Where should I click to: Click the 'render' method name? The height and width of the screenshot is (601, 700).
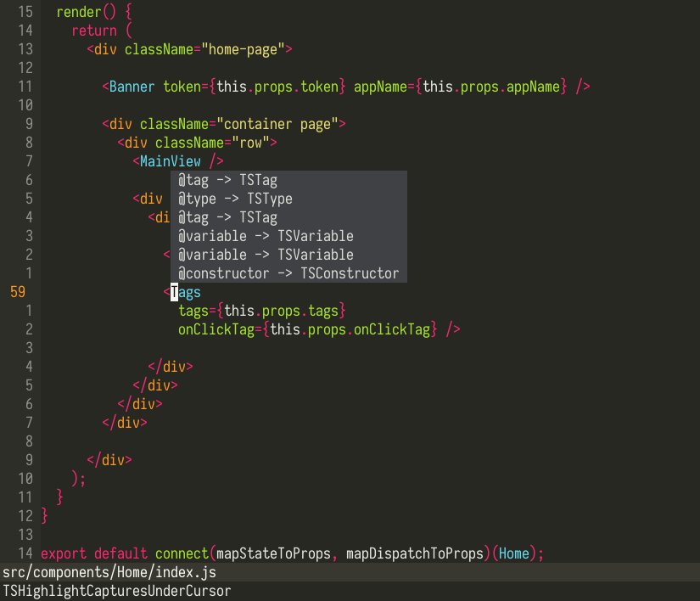click(x=79, y=12)
